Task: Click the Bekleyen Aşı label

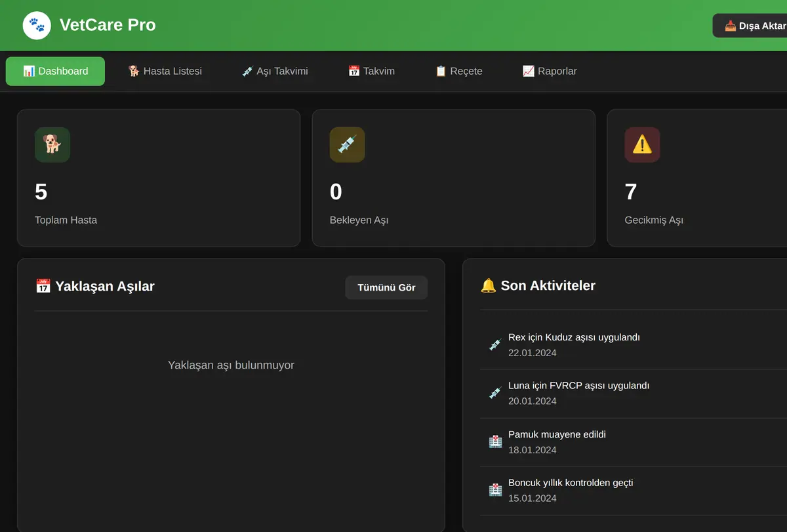Action: click(x=359, y=220)
